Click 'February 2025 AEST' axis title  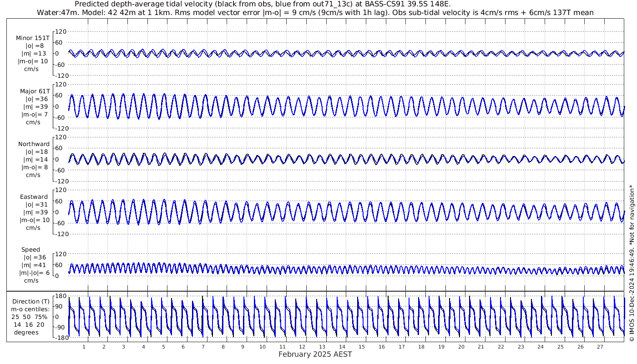(x=315, y=354)
